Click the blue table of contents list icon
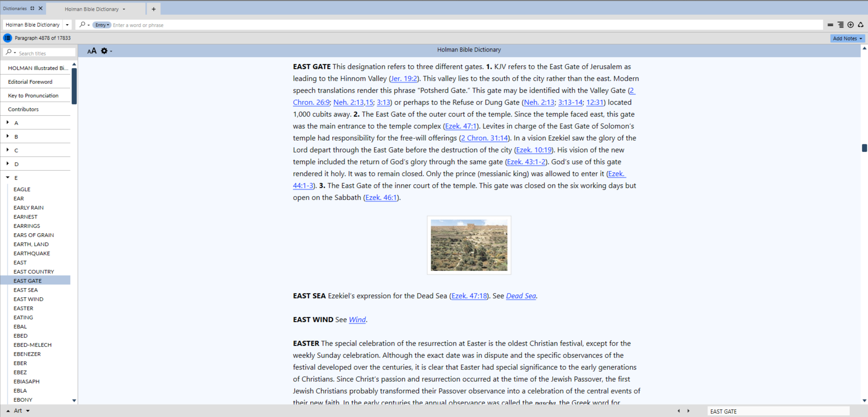Viewport: 868px width, 417px height. 8,38
